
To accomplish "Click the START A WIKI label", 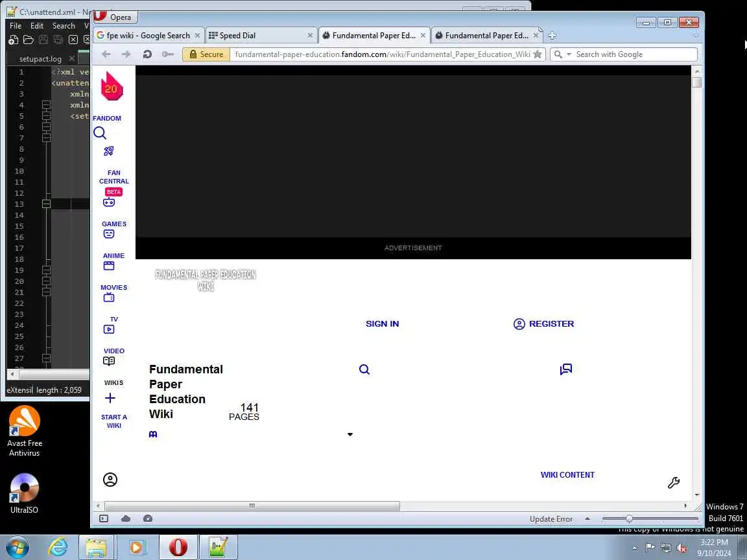I will (x=114, y=421).
